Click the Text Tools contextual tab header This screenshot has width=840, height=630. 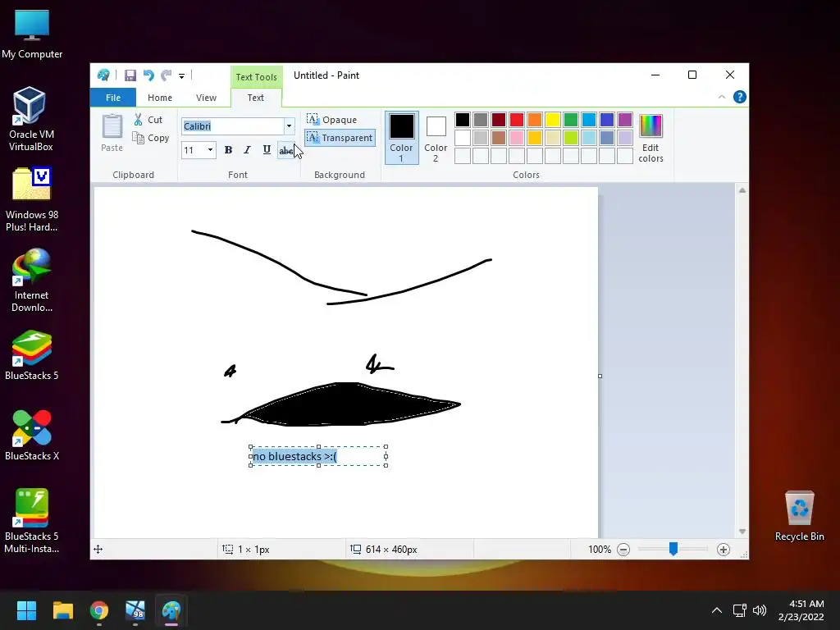[x=257, y=77]
